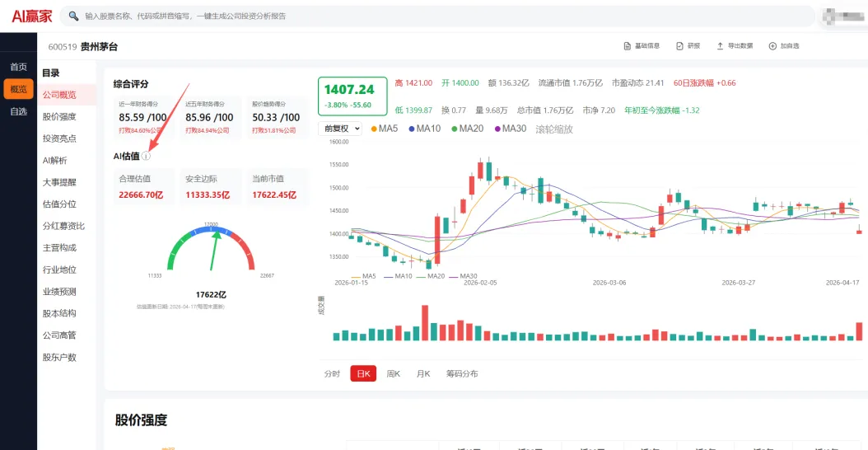Toggle the MA10 line legend
868x450 pixels.
pyautogui.click(x=425, y=129)
